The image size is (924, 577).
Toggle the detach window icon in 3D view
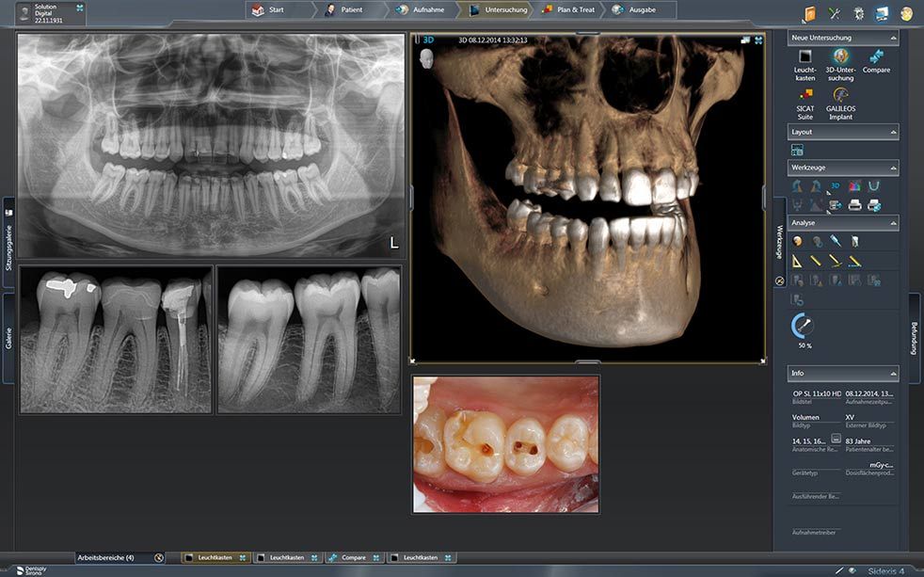[x=745, y=40]
